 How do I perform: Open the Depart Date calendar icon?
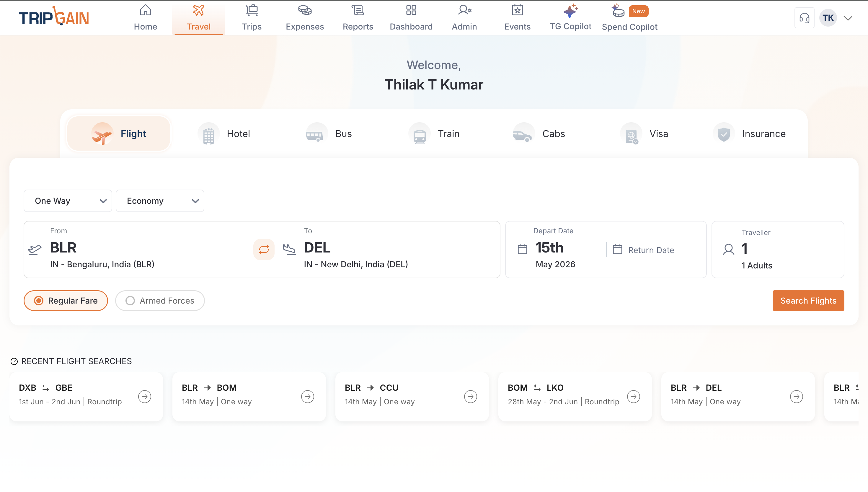522,249
